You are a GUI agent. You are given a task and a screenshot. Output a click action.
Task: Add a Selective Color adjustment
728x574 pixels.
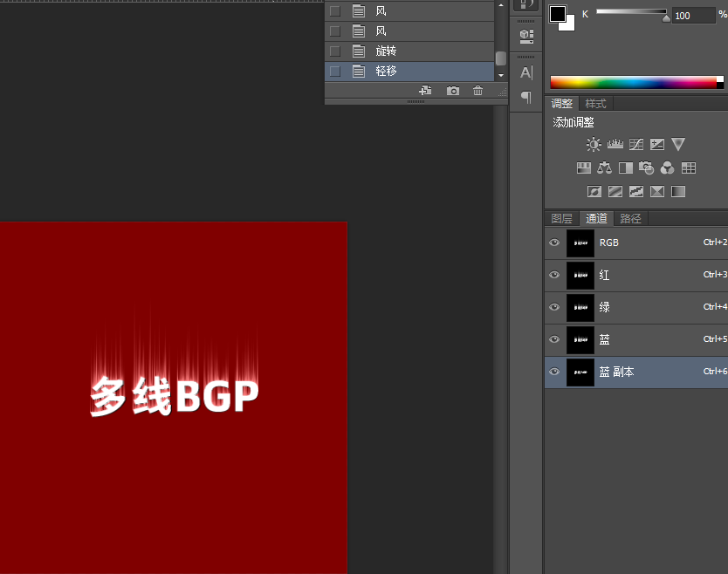(657, 192)
